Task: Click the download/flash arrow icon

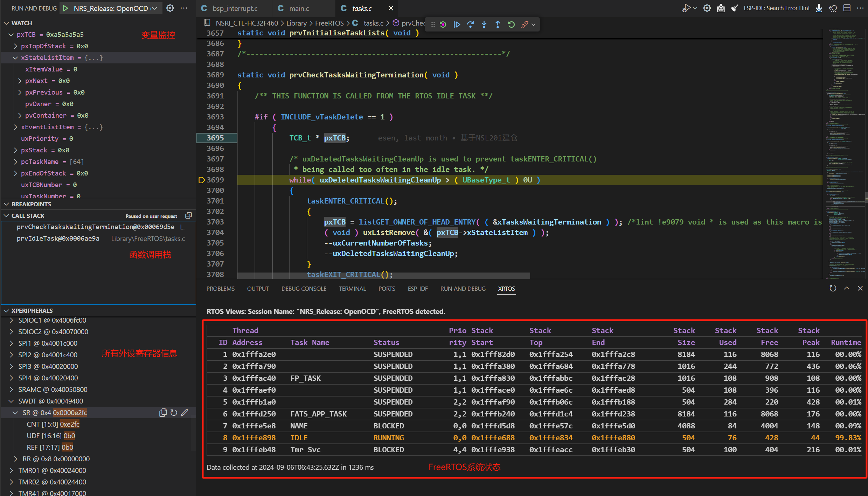Action: pos(819,8)
